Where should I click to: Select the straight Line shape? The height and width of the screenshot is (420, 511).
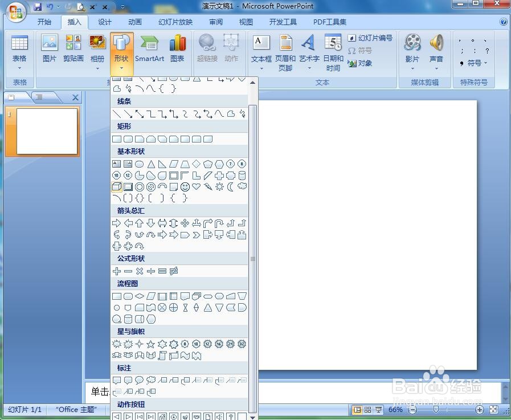click(117, 114)
